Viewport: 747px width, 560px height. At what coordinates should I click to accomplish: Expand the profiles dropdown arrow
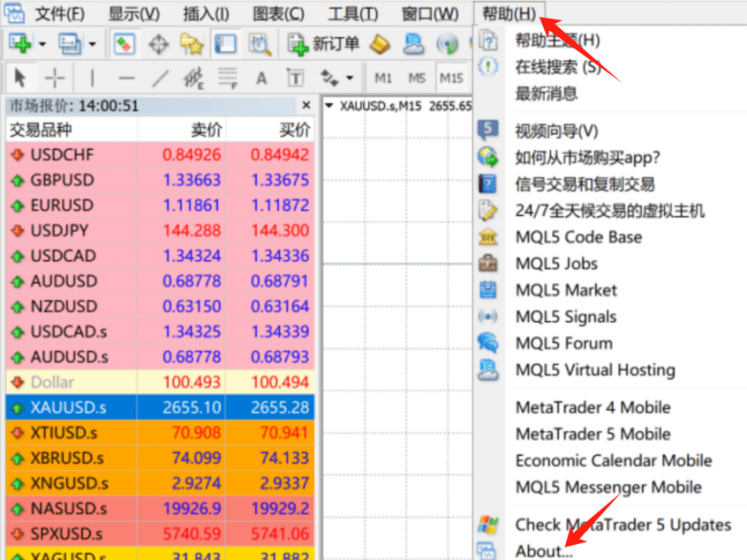(x=93, y=44)
